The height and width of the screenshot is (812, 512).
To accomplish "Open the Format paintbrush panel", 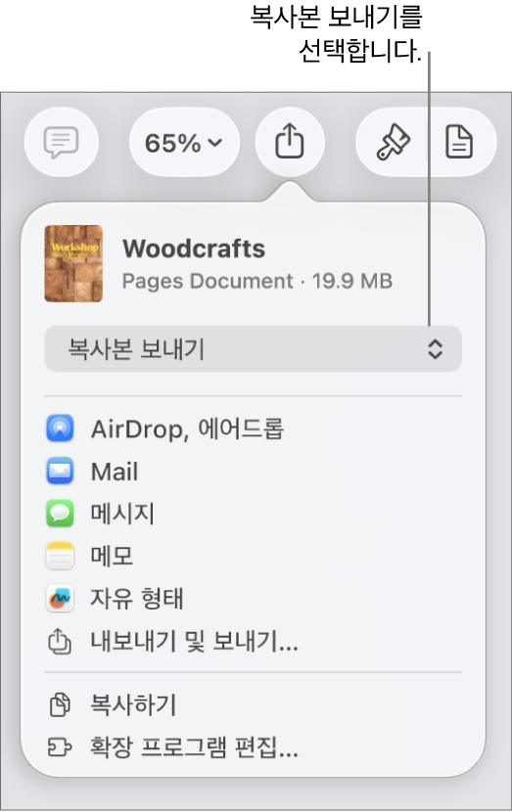I will (393, 143).
